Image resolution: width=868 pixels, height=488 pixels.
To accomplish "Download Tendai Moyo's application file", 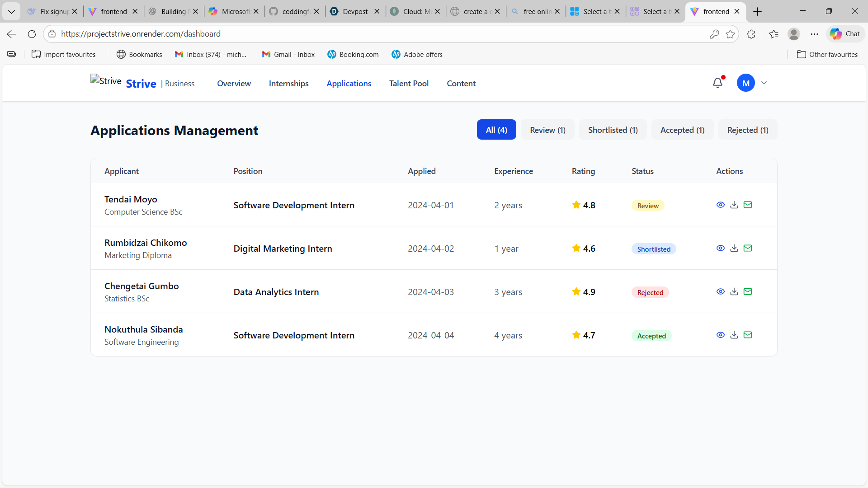I will pos(734,205).
